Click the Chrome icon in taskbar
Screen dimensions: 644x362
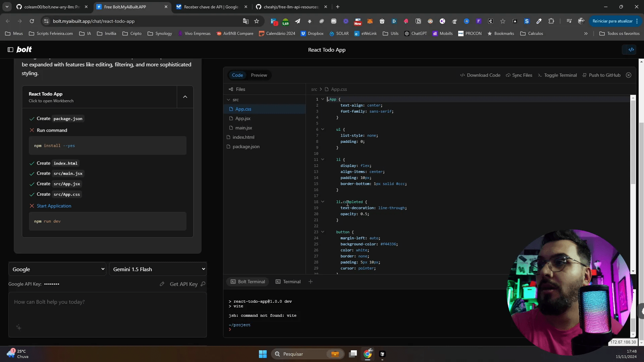pos(368,354)
